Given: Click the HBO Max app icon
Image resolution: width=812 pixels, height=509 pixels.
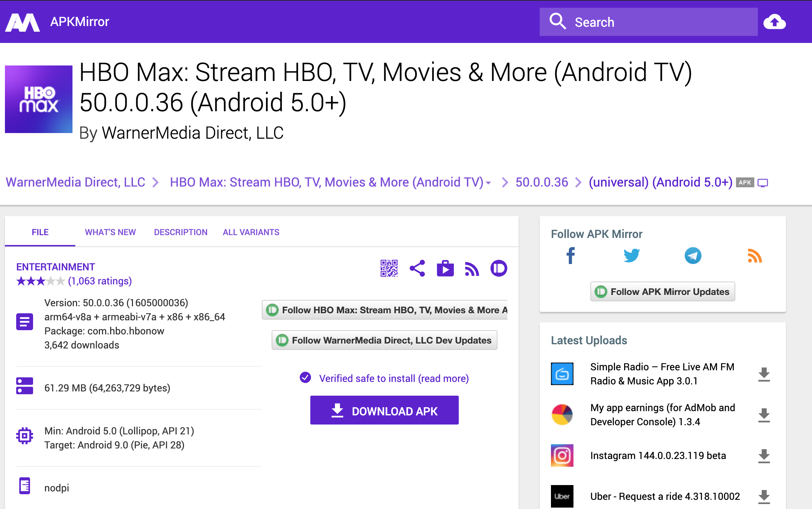Looking at the screenshot, I should tap(39, 99).
